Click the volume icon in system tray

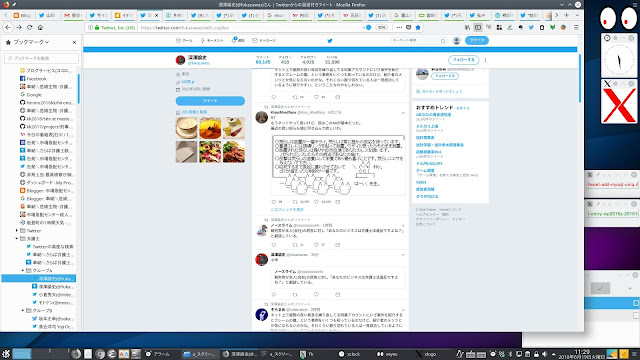click(x=545, y=354)
